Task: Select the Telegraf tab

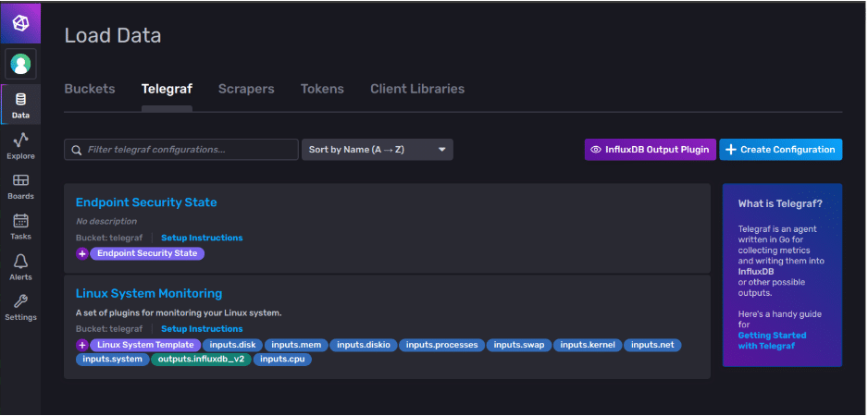Action: [167, 89]
